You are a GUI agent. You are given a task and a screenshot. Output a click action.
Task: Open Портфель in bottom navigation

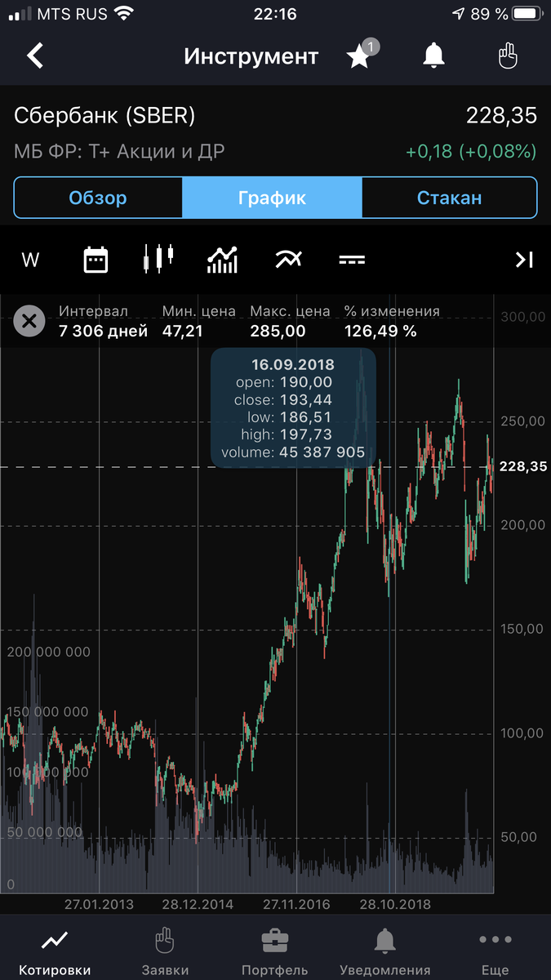(x=275, y=951)
